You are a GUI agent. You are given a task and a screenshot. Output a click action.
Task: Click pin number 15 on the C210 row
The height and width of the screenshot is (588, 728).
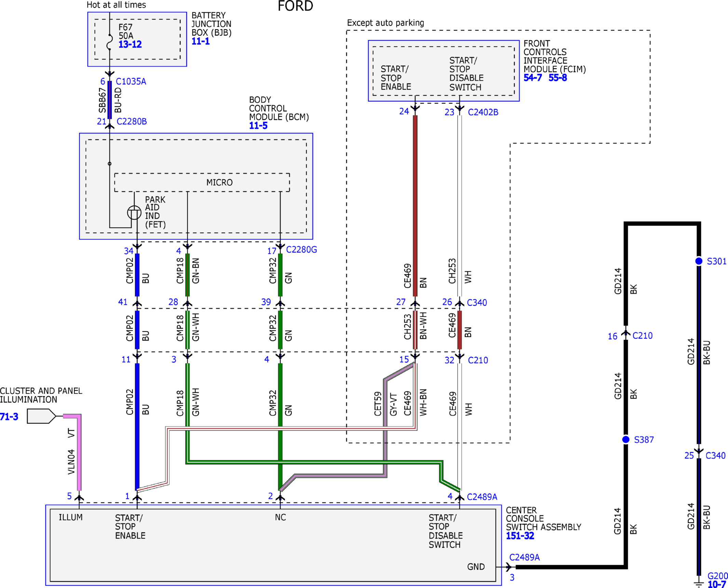404,359
